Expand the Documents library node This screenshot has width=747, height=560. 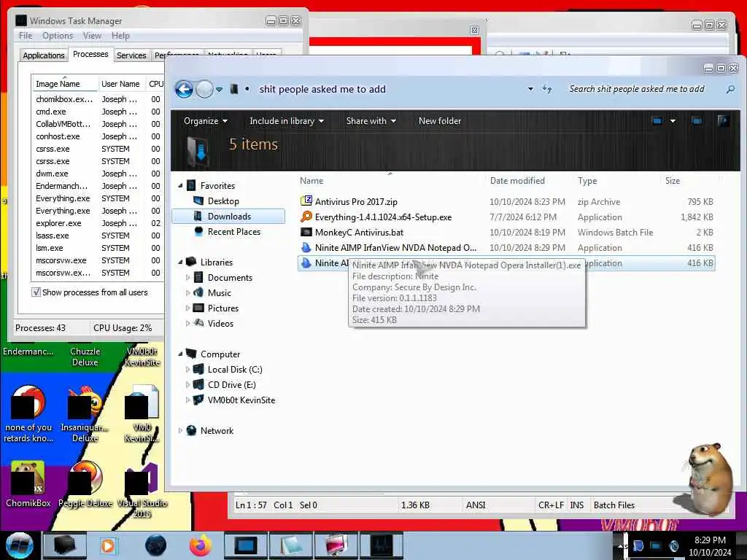[187, 278]
